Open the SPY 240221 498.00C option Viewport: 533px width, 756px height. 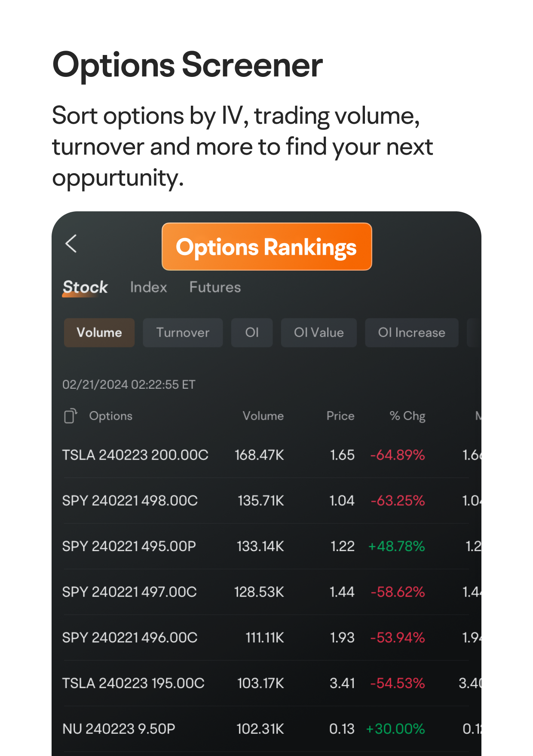(x=130, y=500)
